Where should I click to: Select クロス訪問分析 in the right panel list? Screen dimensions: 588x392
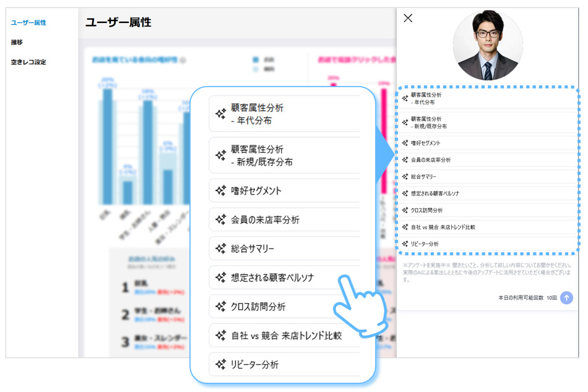click(427, 210)
